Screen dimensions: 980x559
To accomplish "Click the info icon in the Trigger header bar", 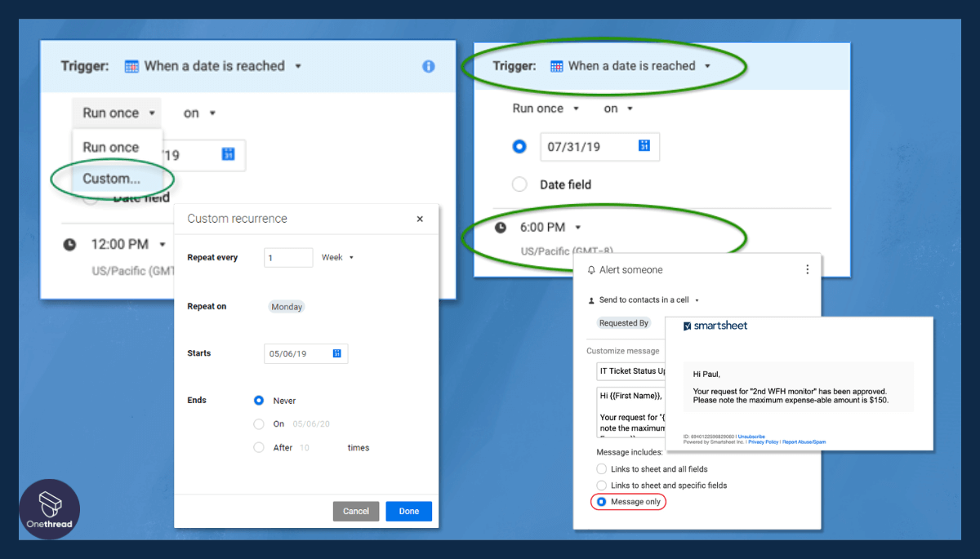I will (x=428, y=66).
